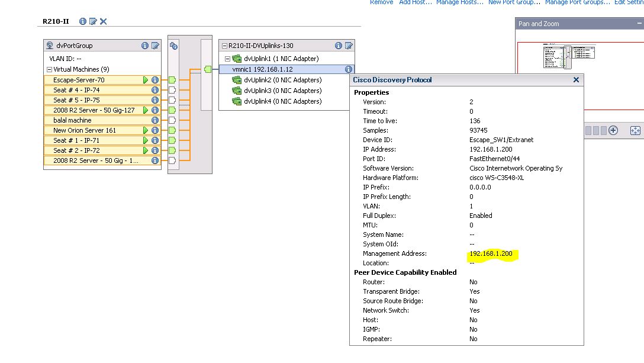Show info for dvPortGroup
Image resolution: width=644 pixels, height=363 pixels.
145,46
